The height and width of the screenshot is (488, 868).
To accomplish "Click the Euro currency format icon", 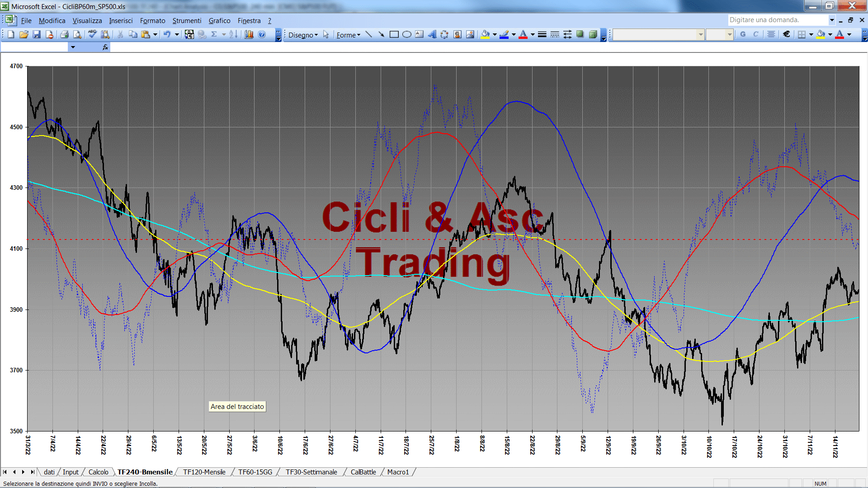I will 787,34.
